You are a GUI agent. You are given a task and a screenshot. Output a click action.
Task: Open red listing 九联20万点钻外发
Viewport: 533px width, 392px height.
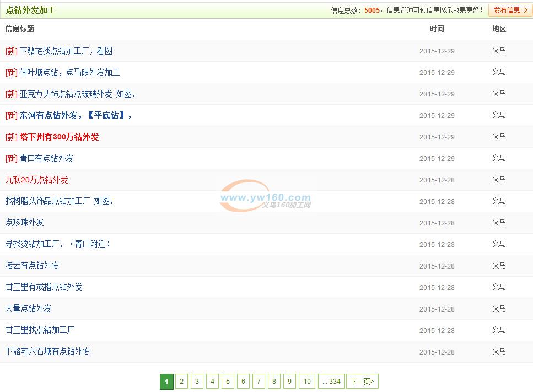pos(37,180)
